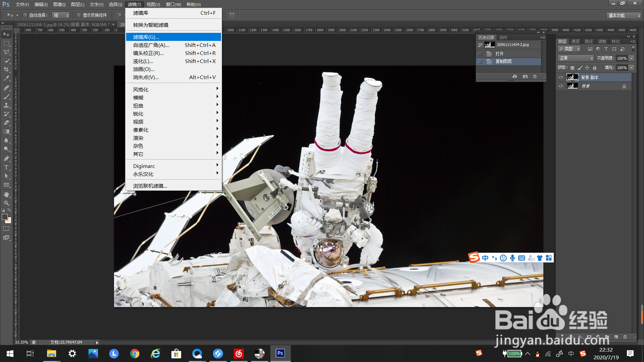
Task: Switch to the 通道 tab
Action: tap(576, 42)
